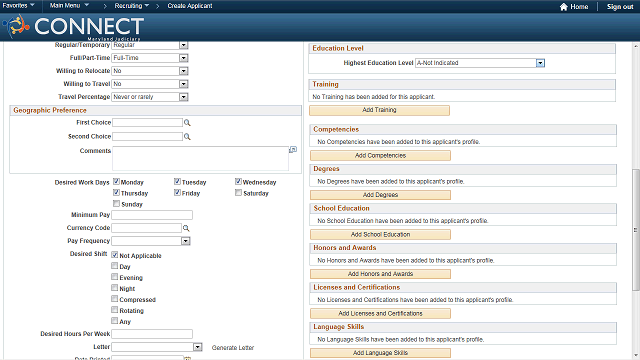Check the Saturday work day

pos(238,193)
